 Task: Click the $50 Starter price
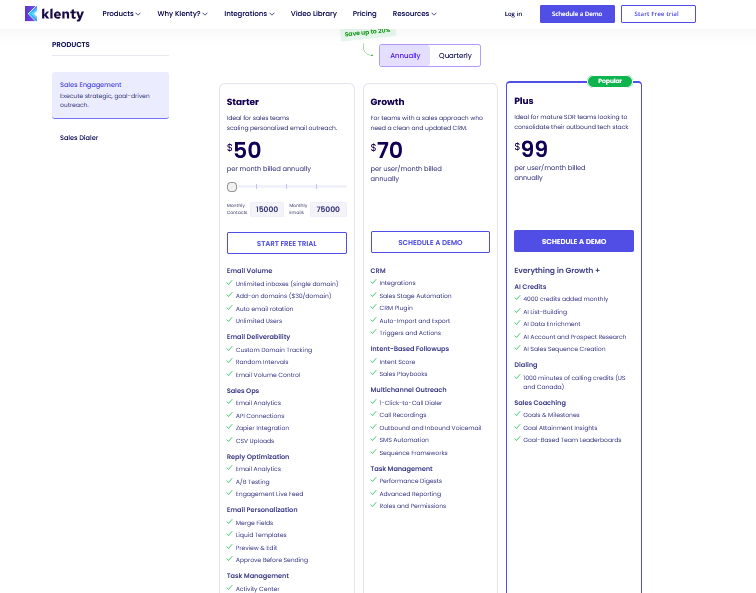[244, 150]
